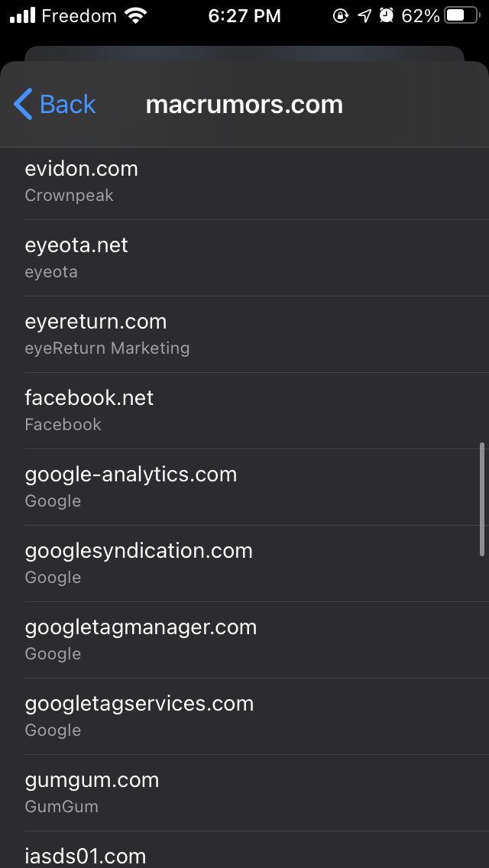Tap the location arrow status icon
Screen dimensions: 489x868
pyautogui.click(x=364, y=15)
